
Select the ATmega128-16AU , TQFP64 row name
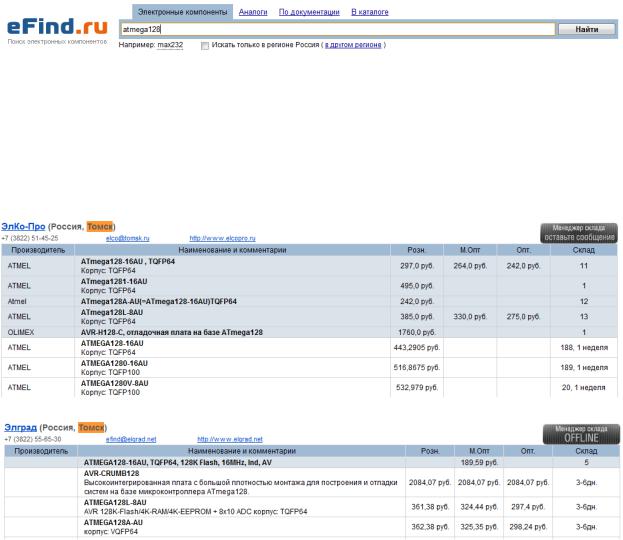(x=128, y=261)
